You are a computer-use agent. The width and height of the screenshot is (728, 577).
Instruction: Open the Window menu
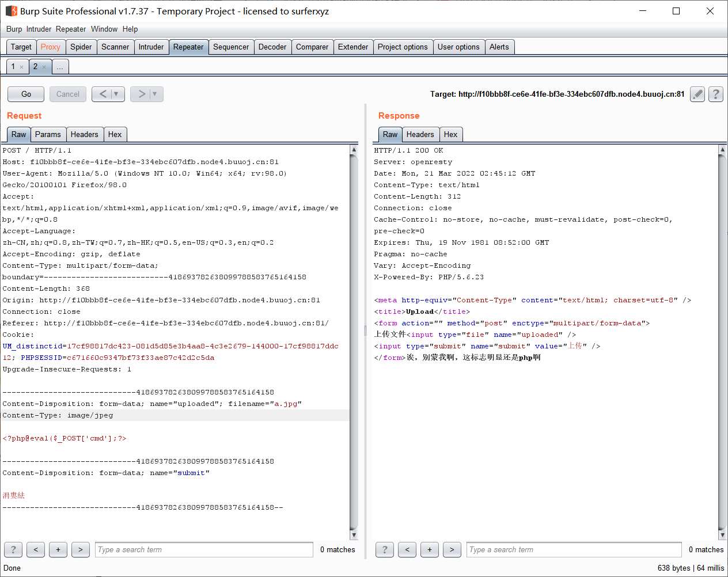pyautogui.click(x=104, y=29)
